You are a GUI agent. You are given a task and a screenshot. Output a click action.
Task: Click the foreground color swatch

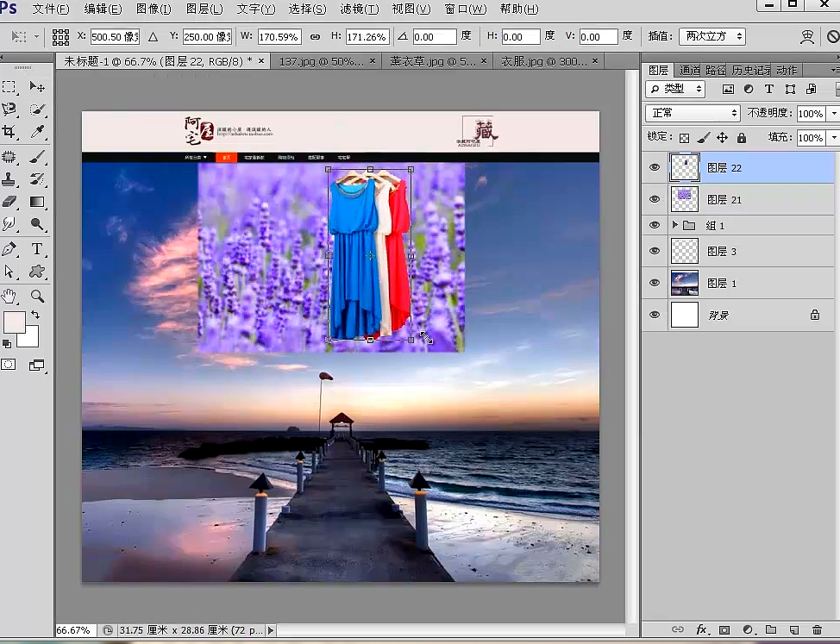coord(14,322)
